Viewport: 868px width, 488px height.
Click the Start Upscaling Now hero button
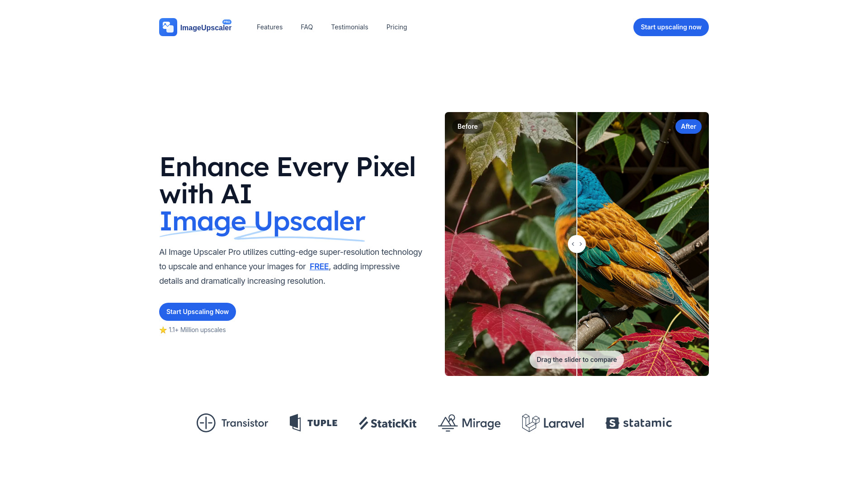(197, 312)
